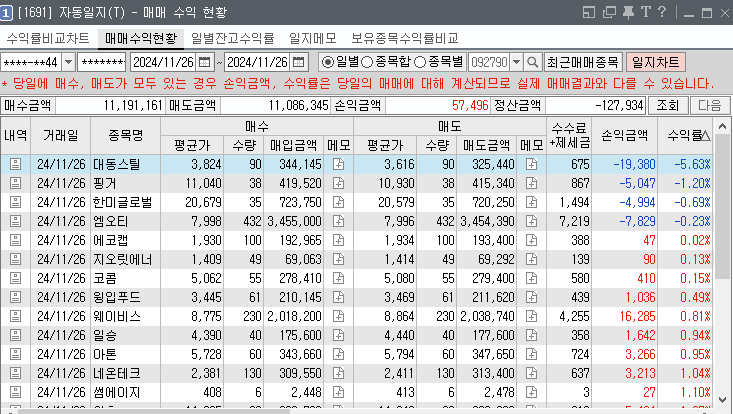
Task: Click 최근매매종목 button
Action: tap(583, 62)
